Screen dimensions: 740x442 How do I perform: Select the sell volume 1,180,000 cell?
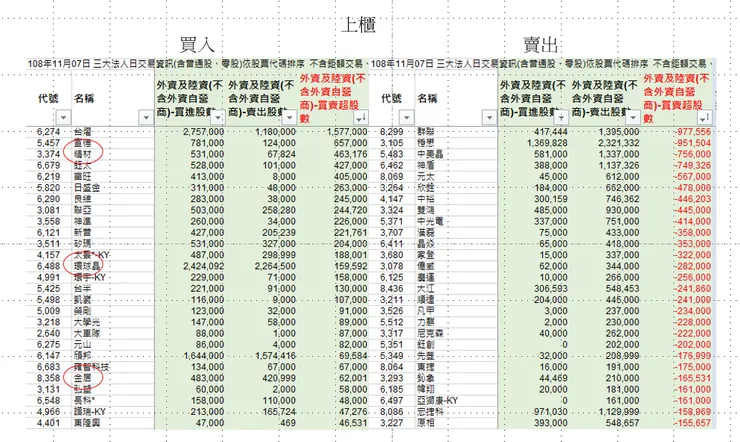pos(276,132)
